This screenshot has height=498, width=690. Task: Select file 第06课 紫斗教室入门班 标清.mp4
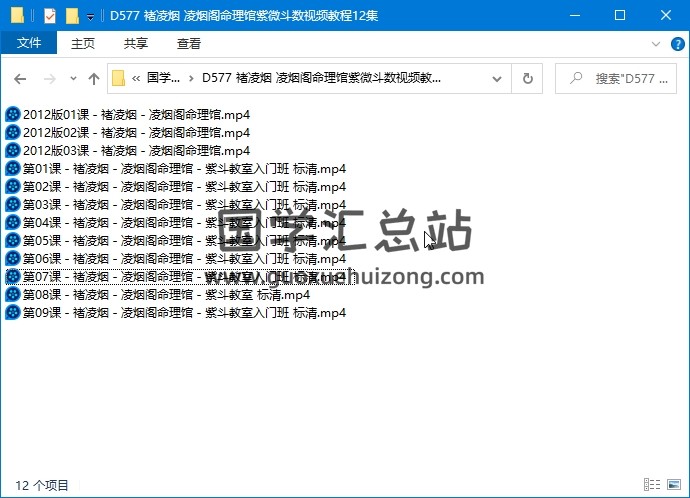click(184, 259)
